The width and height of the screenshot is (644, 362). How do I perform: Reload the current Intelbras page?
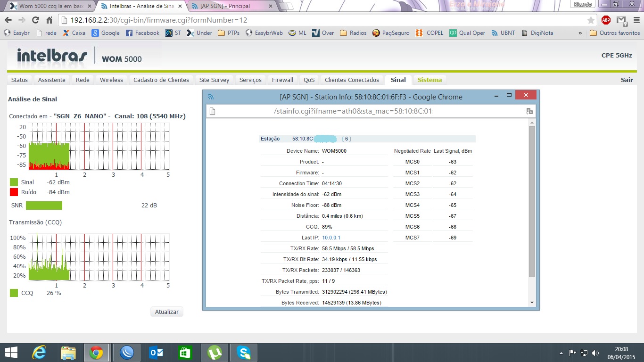point(35,20)
